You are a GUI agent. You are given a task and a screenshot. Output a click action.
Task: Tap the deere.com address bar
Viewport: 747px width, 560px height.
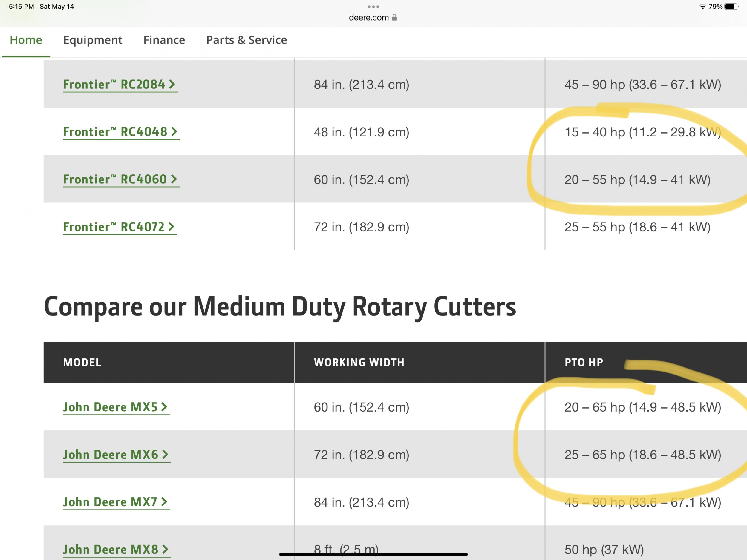pos(369,18)
